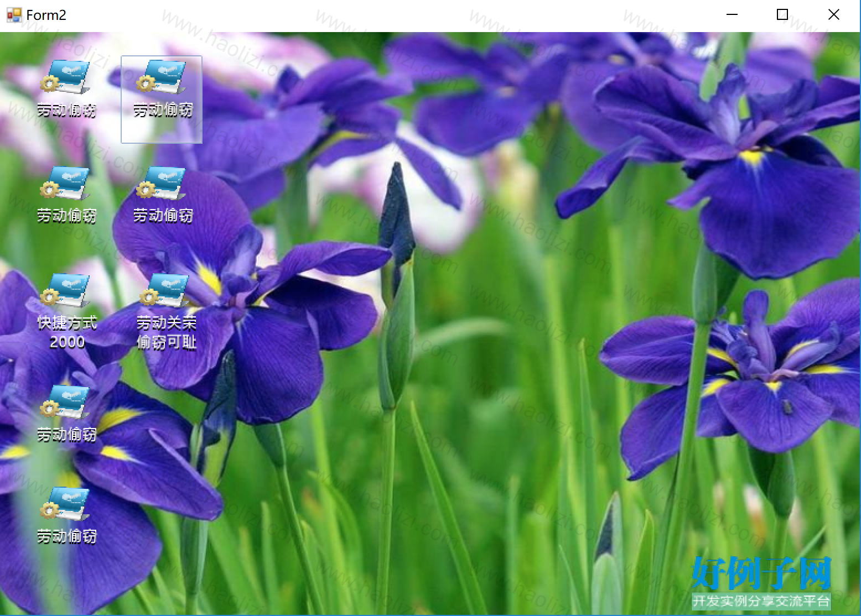Image resolution: width=861 pixels, height=616 pixels.
Task: Maximize the Form2 window
Action: coord(782,15)
